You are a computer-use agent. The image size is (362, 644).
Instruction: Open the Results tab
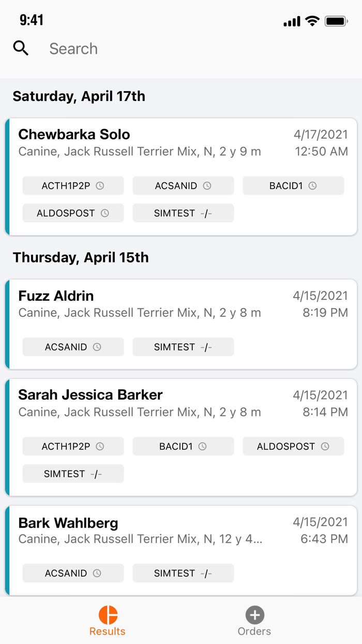[x=108, y=621]
